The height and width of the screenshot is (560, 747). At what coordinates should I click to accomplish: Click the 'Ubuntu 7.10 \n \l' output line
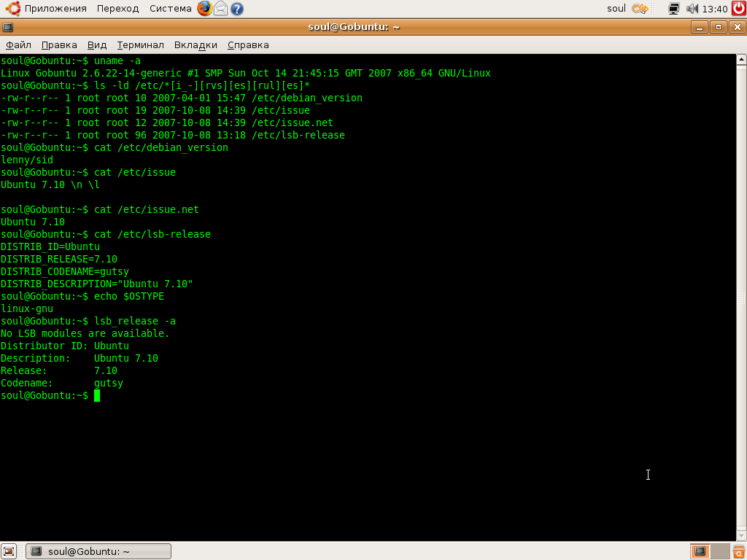click(x=50, y=184)
